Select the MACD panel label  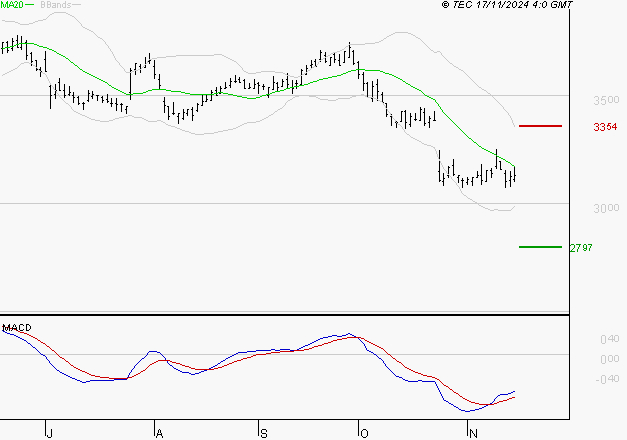[x=17, y=328]
